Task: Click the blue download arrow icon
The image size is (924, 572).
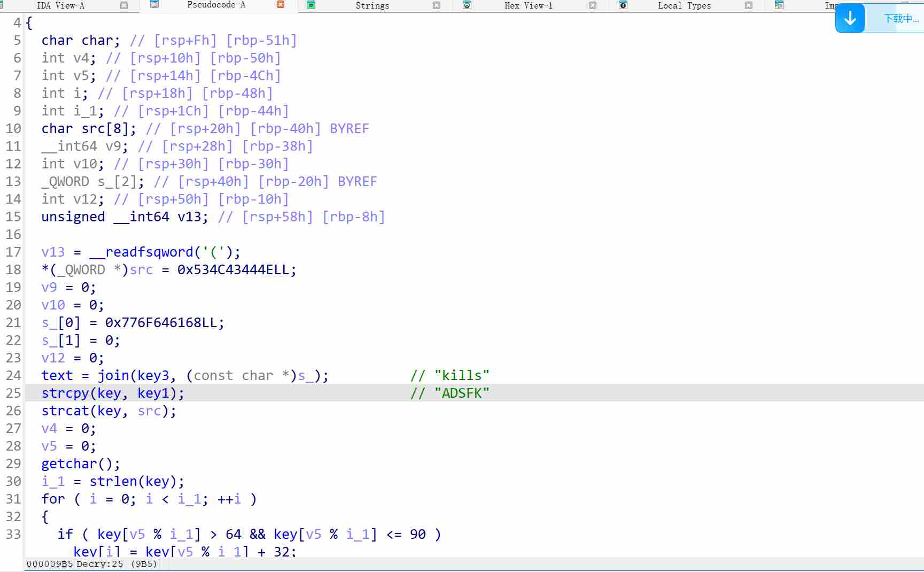Action: pos(850,19)
